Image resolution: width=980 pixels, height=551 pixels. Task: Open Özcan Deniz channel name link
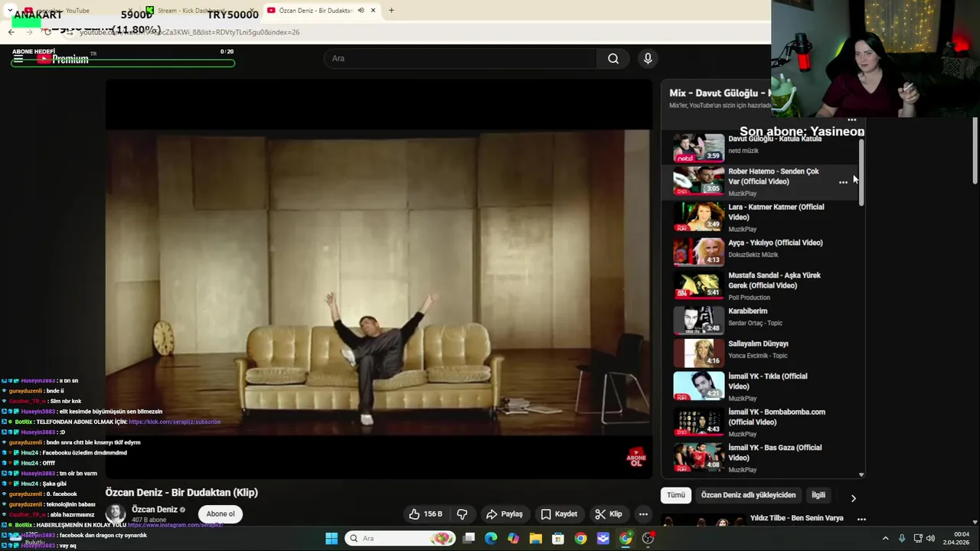point(154,510)
